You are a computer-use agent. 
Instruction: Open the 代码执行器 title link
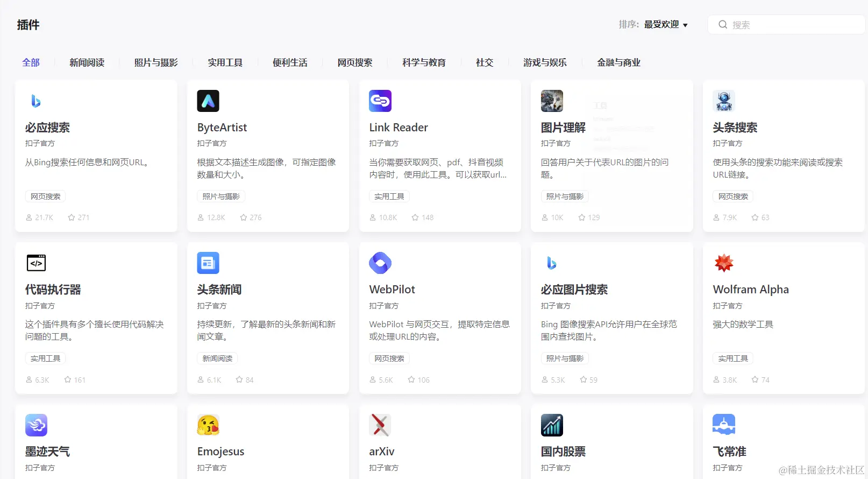pos(53,290)
